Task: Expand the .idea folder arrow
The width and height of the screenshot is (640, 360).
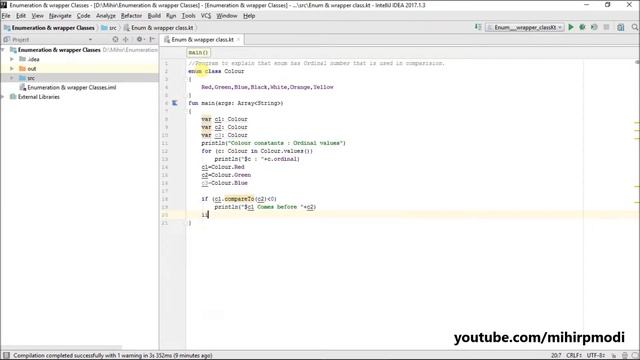Action: [x=12, y=59]
